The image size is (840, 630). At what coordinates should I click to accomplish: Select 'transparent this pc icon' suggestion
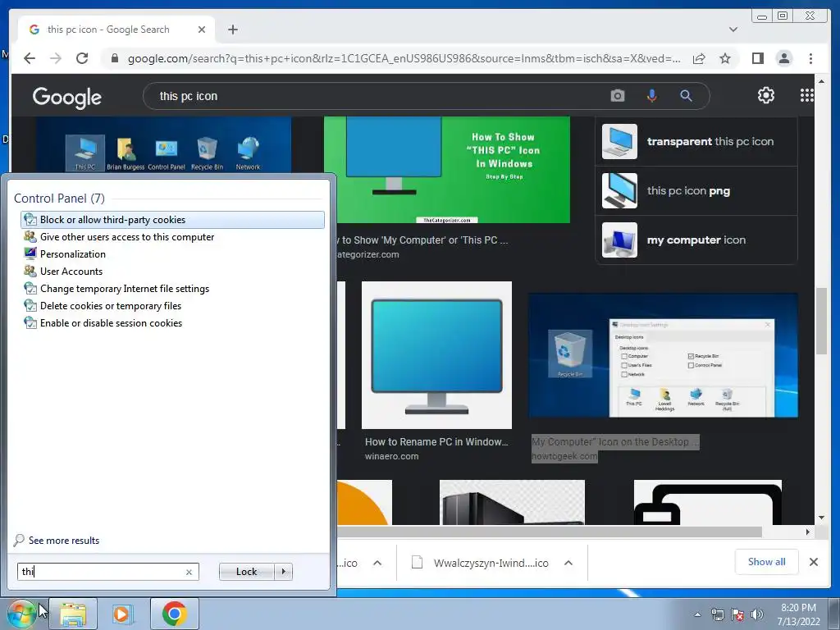tap(696, 141)
